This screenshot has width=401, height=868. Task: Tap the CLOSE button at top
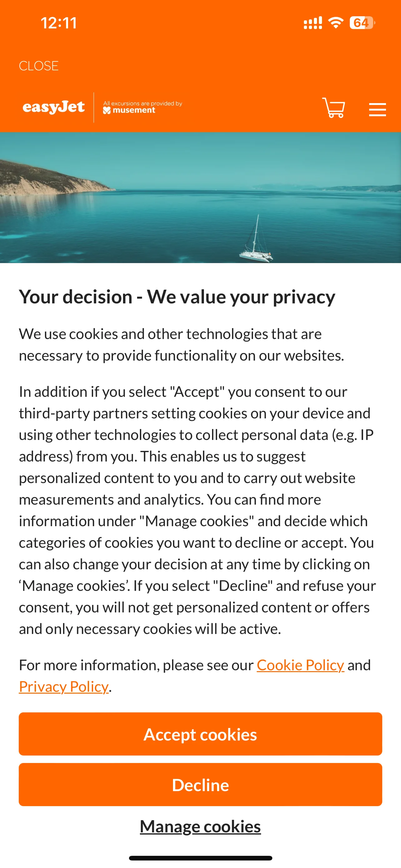pyautogui.click(x=39, y=66)
